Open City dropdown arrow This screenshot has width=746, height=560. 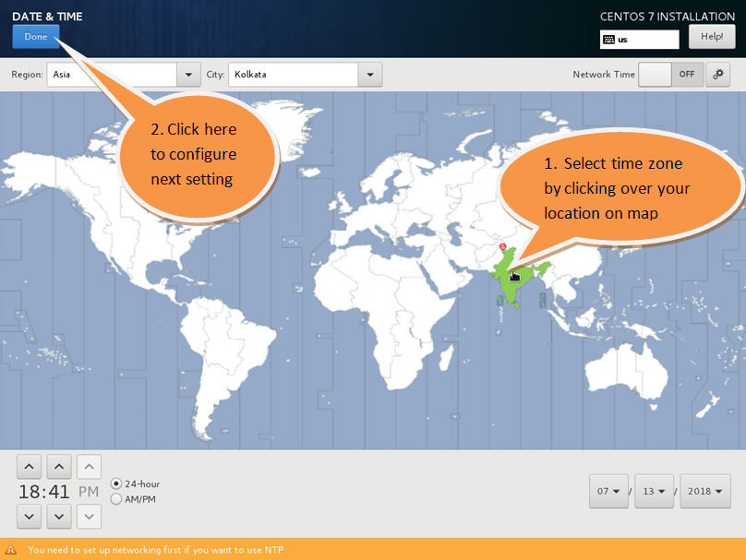point(370,75)
